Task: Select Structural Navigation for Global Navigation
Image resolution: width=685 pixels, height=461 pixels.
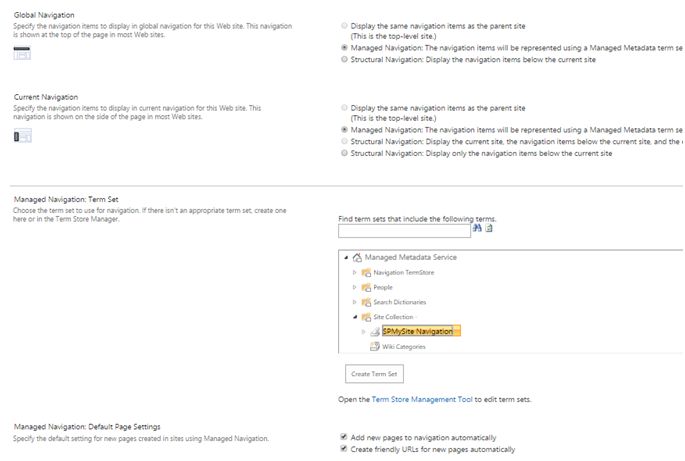Action: [345, 60]
